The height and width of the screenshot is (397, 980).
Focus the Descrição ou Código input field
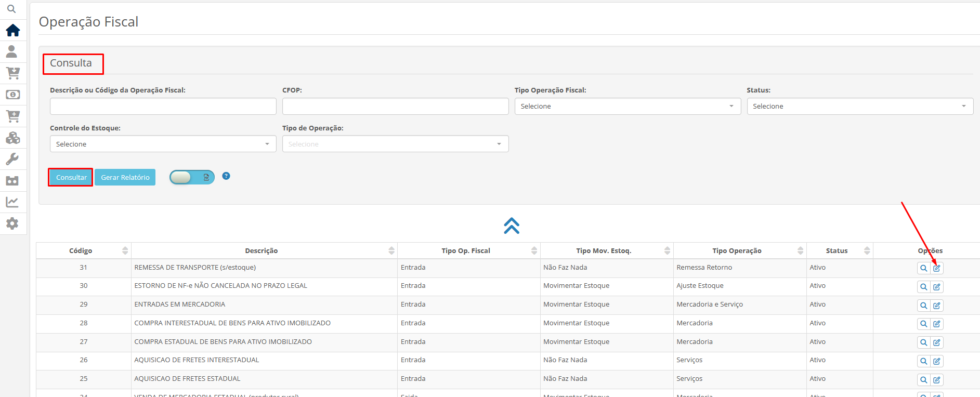(163, 106)
